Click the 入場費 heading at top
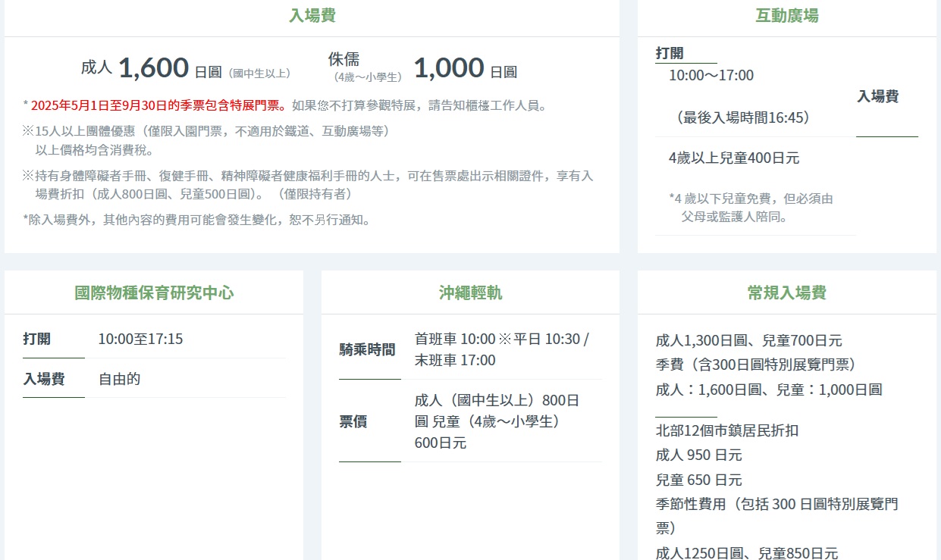Image resolution: width=941 pixels, height=560 pixels. [x=312, y=16]
